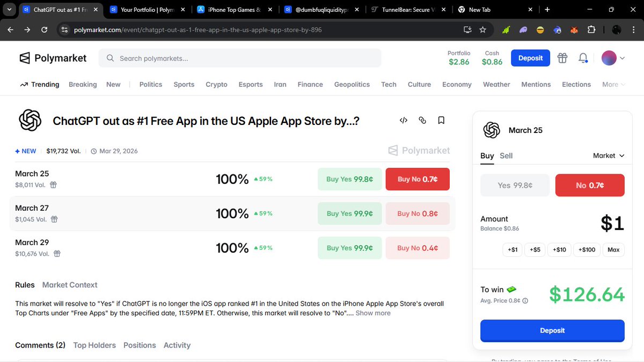
Task: Open the Crypto category
Action: [x=216, y=84]
